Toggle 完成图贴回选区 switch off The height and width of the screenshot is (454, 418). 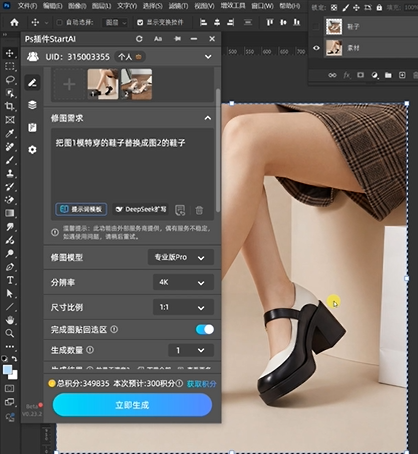pyautogui.click(x=205, y=329)
